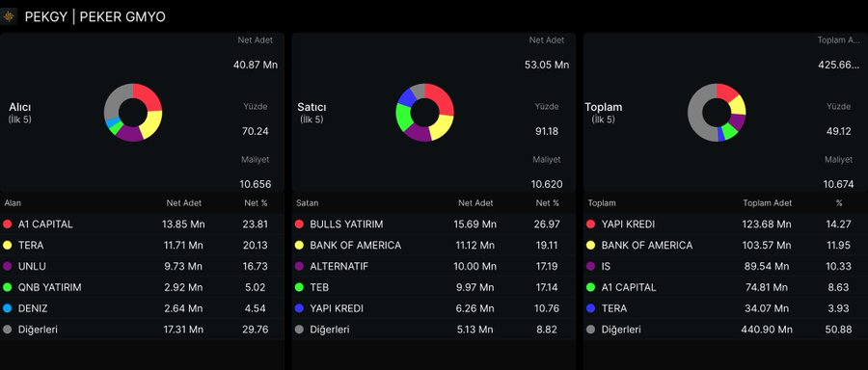Click the % column header in Toplam table
868x370 pixels.
[x=839, y=203]
